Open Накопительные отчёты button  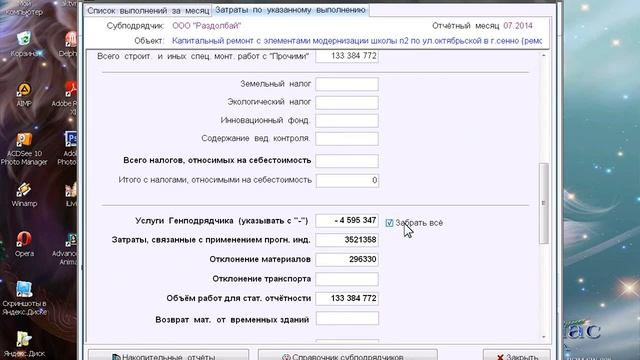click(x=168, y=356)
